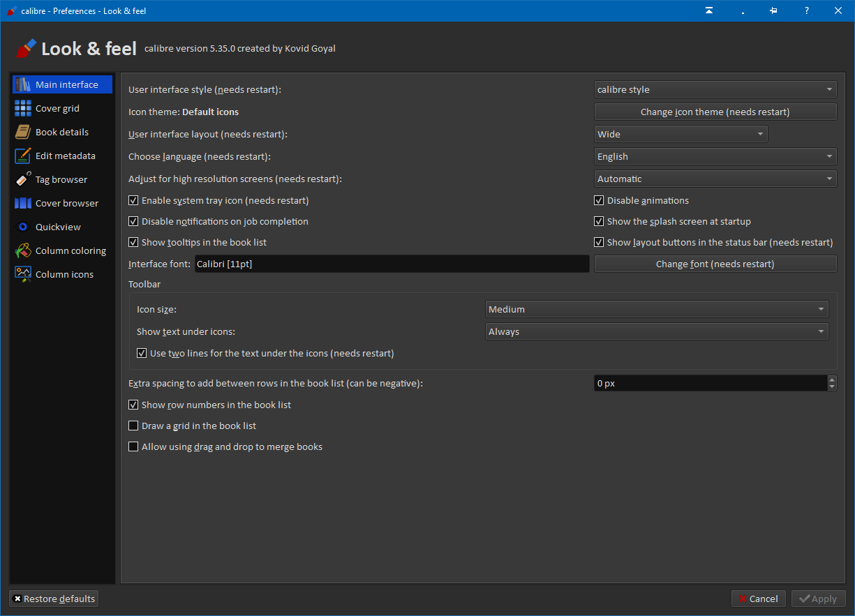This screenshot has width=855, height=616.
Task: Click the Apply button
Action: 819,599
